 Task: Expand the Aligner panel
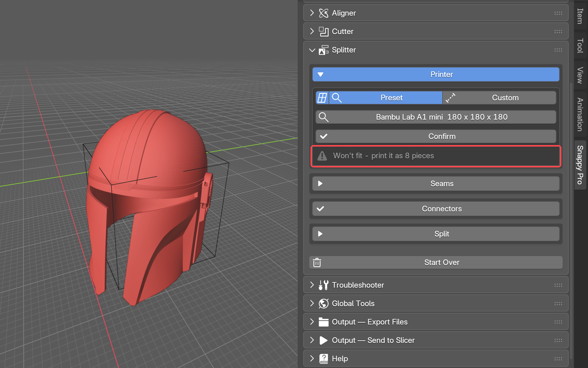[x=312, y=13]
